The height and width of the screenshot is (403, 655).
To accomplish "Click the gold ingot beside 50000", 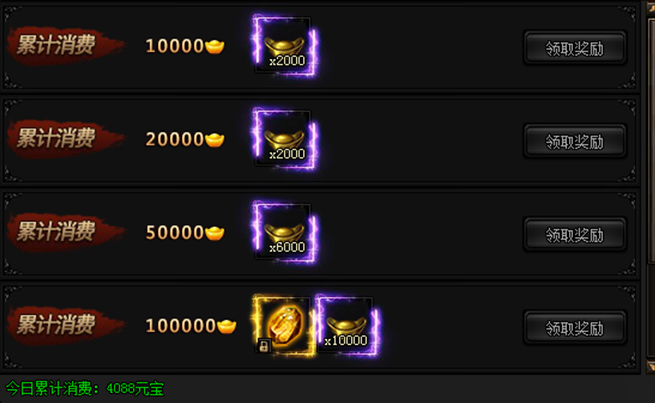I will click(x=215, y=233).
